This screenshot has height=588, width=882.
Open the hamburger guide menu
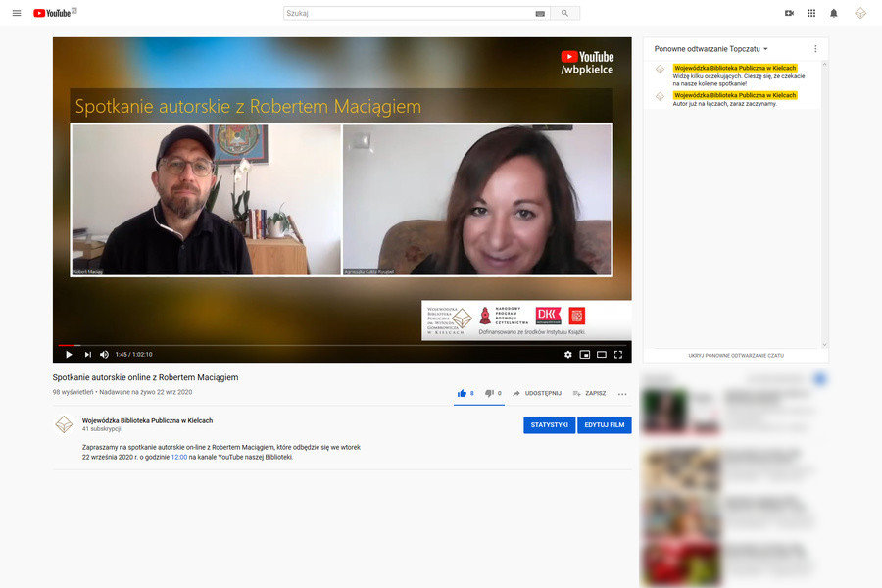click(16, 13)
